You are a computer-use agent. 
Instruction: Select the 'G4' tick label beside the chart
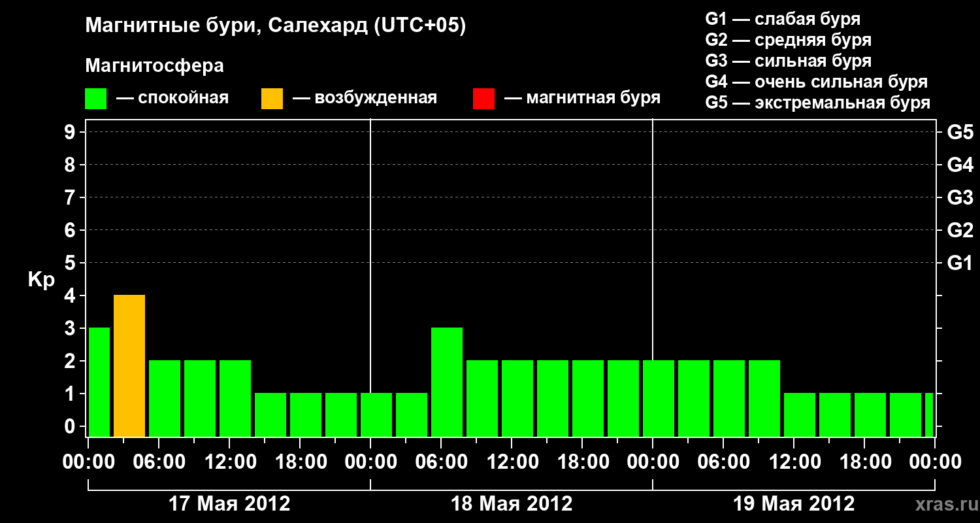tap(960, 165)
